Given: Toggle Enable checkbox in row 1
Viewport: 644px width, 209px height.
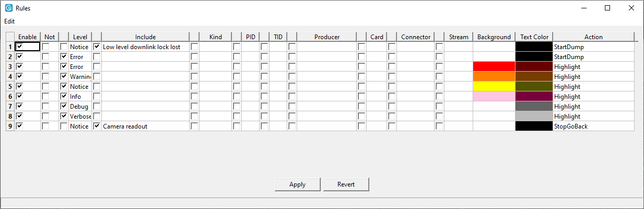Looking at the screenshot, I should click(x=20, y=47).
